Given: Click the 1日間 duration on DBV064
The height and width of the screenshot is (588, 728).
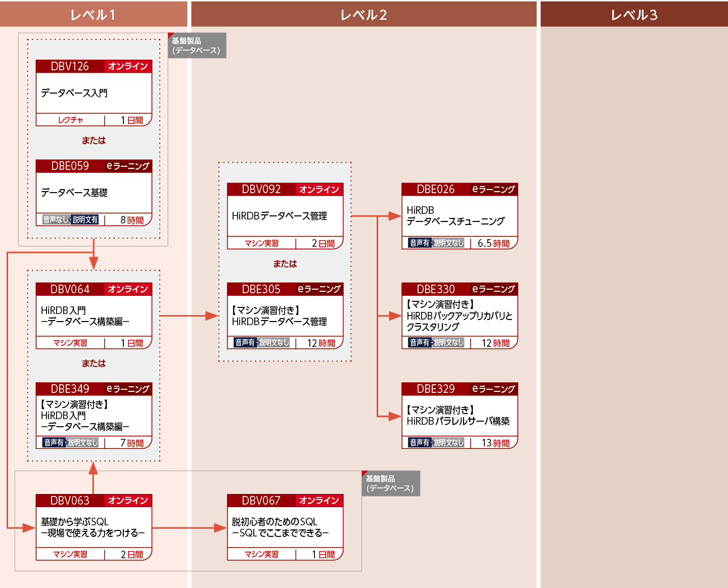Looking at the screenshot, I should (132, 343).
